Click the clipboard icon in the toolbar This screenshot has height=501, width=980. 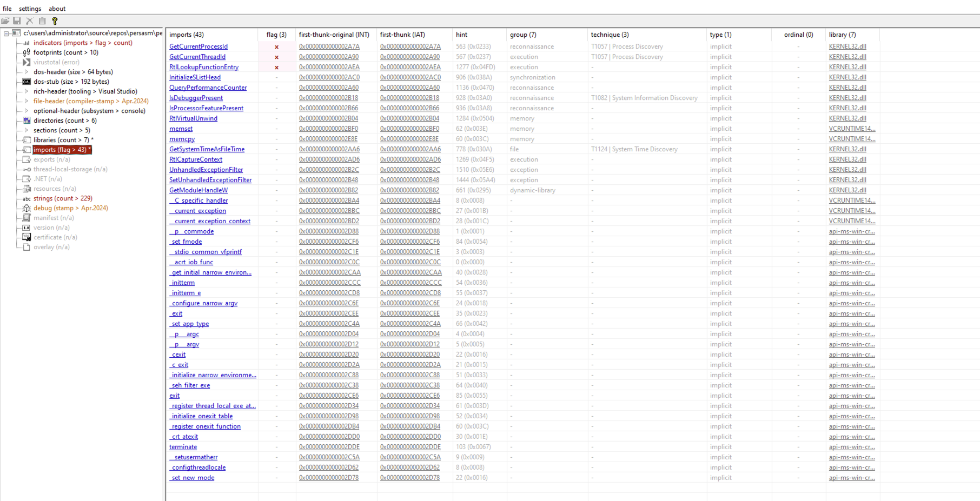click(x=42, y=21)
